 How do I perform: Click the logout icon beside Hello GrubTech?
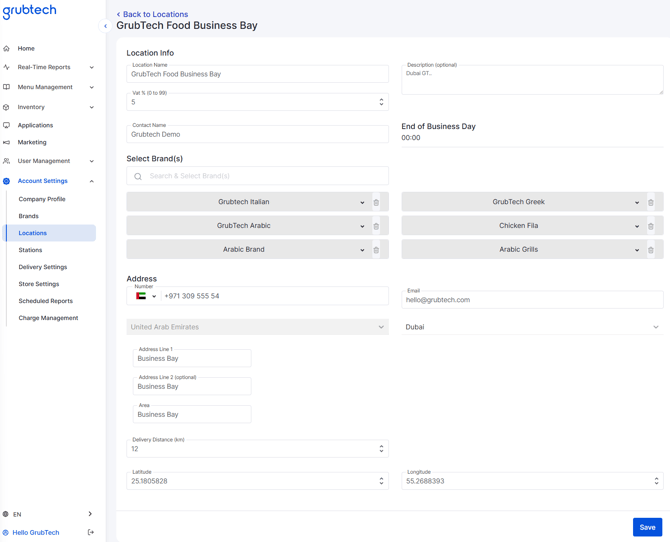point(91,532)
